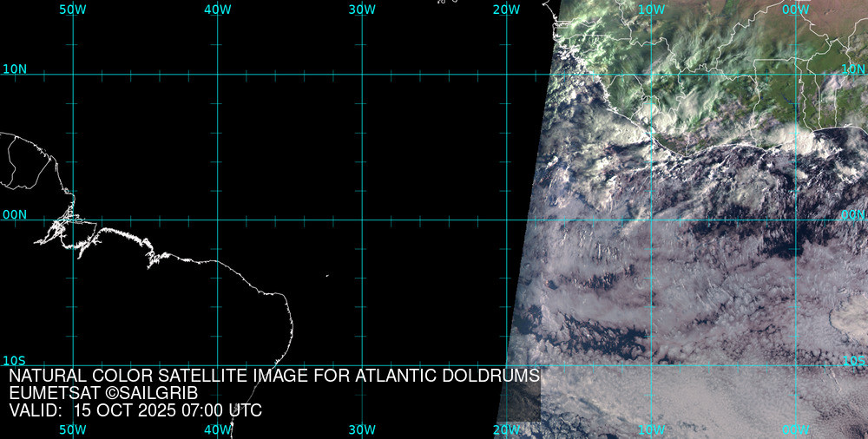868x439 pixels.
Task: Click the grid intersection of 00N and 20W
Action: (506, 219)
